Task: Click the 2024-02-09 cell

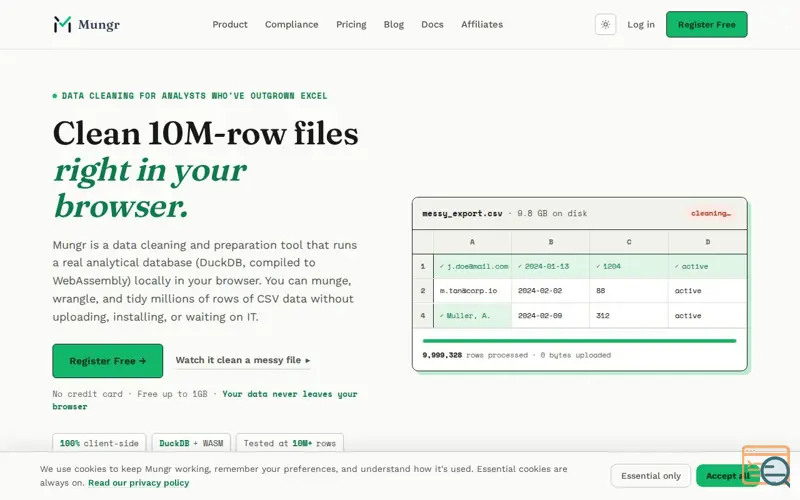Action: 551,316
